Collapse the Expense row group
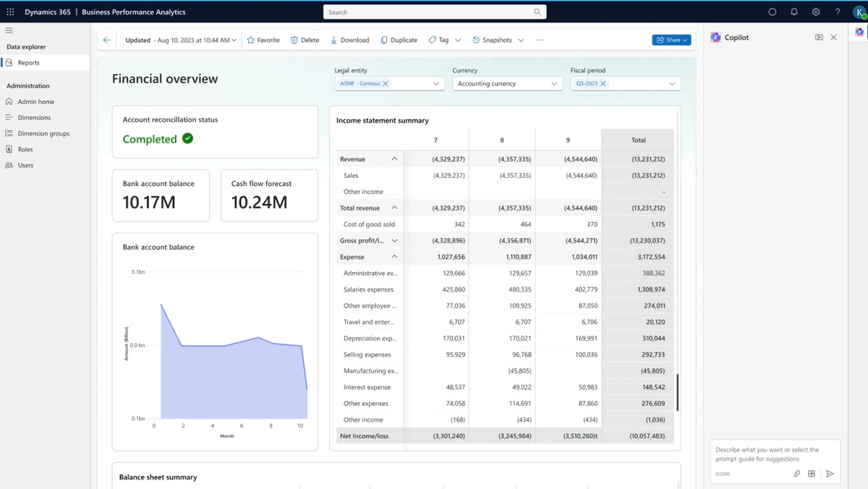 [394, 257]
